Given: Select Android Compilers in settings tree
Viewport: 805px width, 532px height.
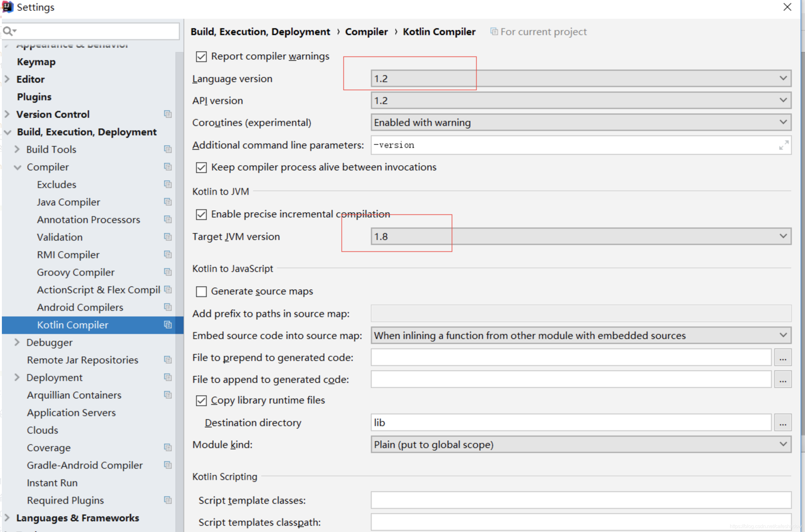Looking at the screenshot, I should point(80,307).
